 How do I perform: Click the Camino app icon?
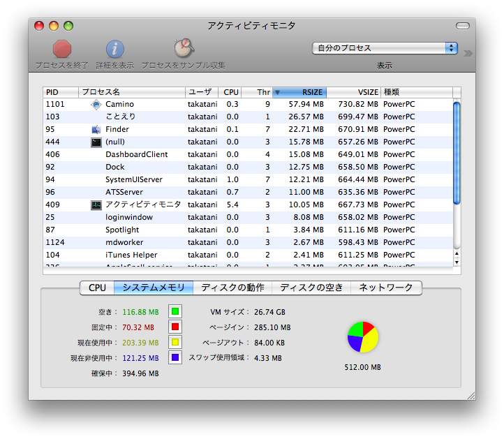pos(96,105)
